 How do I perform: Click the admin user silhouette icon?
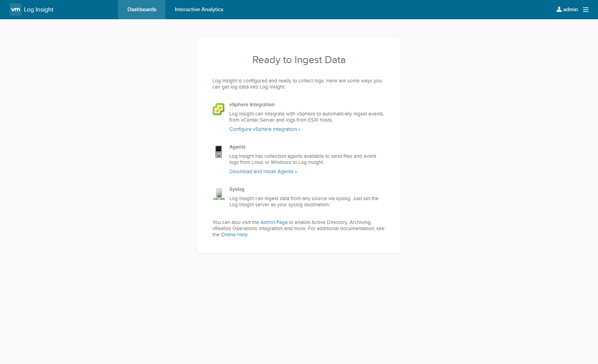559,9
